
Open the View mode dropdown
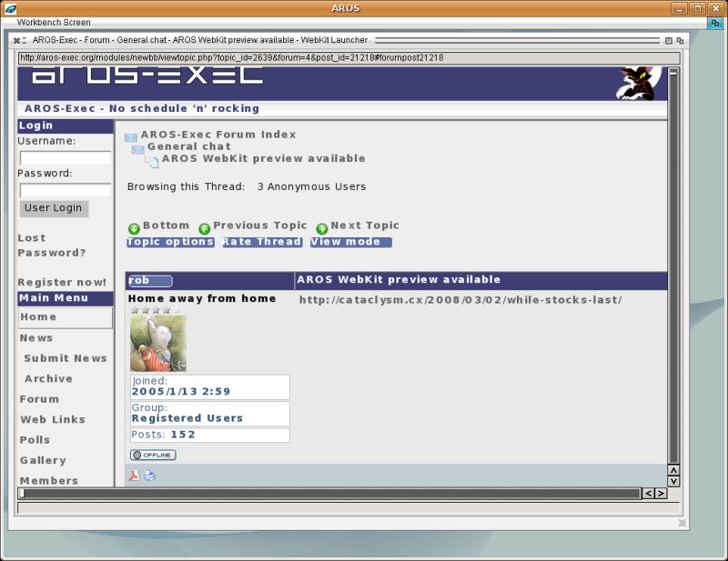[x=350, y=242]
